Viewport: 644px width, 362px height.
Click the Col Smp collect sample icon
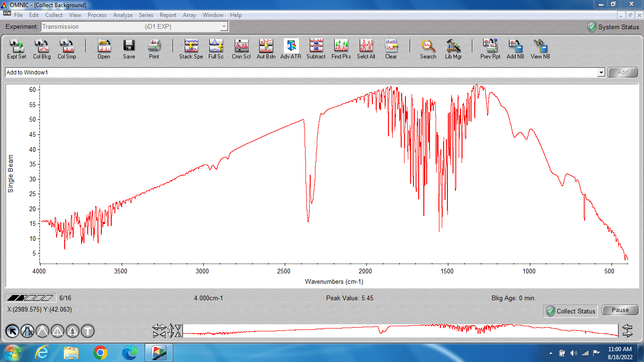coord(66,49)
